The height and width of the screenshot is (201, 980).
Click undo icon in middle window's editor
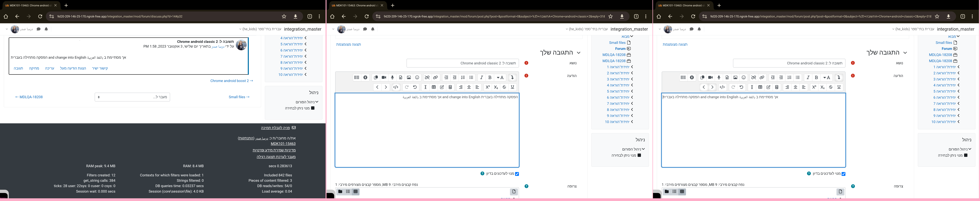click(415, 87)
